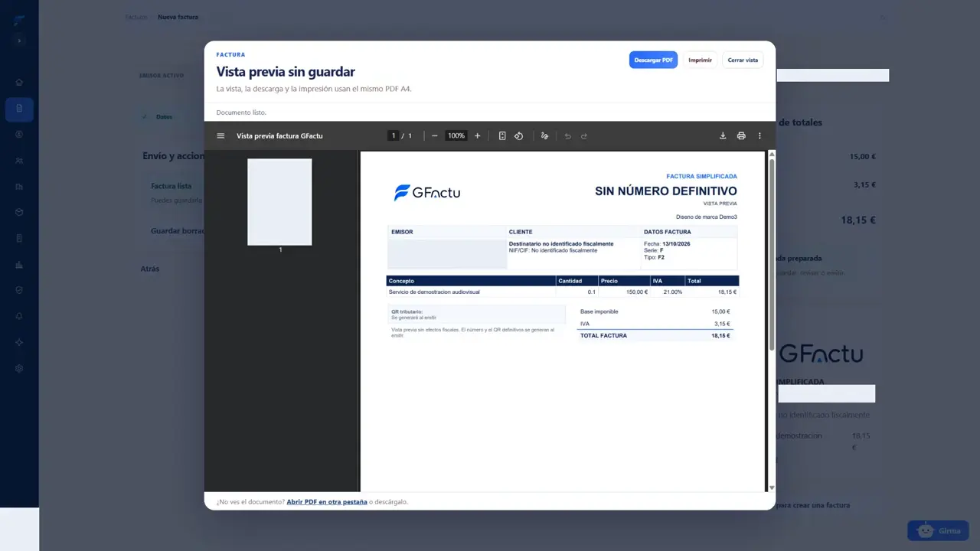980x551 pixels.
Task: Open the Girma chat assistant button
Action: [x=938, y=530]
